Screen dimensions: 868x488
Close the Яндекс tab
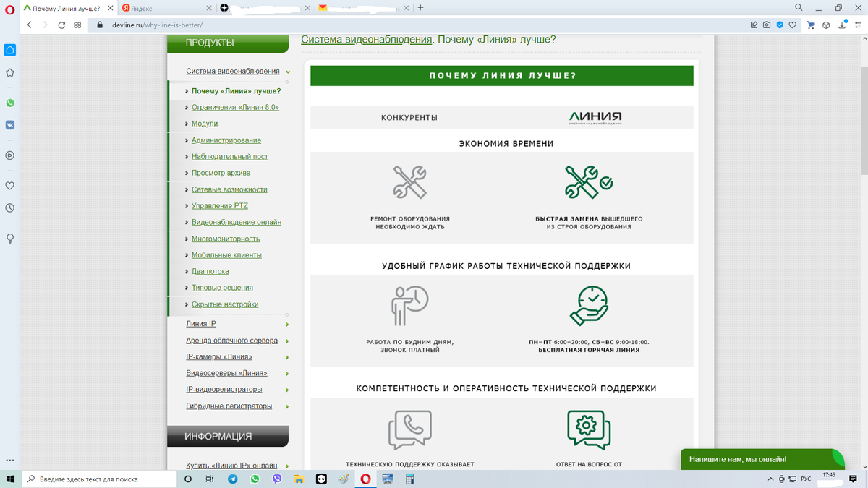[x=209, y=8]
